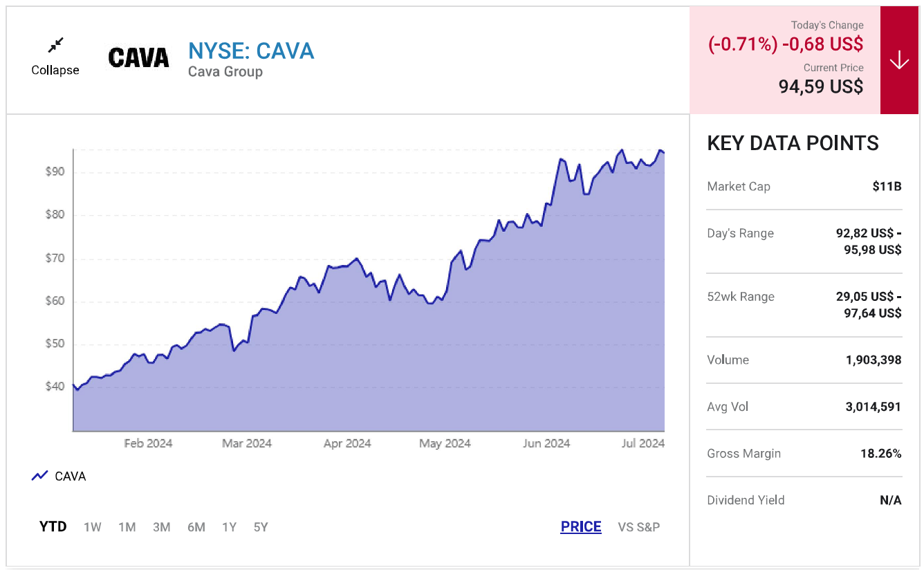Click the CAVA legend label
The height and width of the screenshot is (570, 924).
[71, 476]
